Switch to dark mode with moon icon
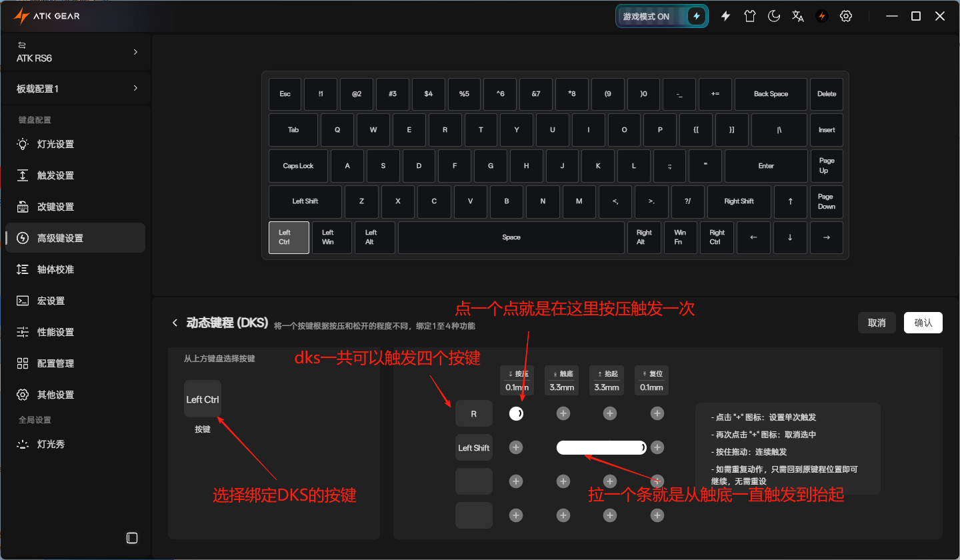The image size is (960, 560). (x=774, y=16)
